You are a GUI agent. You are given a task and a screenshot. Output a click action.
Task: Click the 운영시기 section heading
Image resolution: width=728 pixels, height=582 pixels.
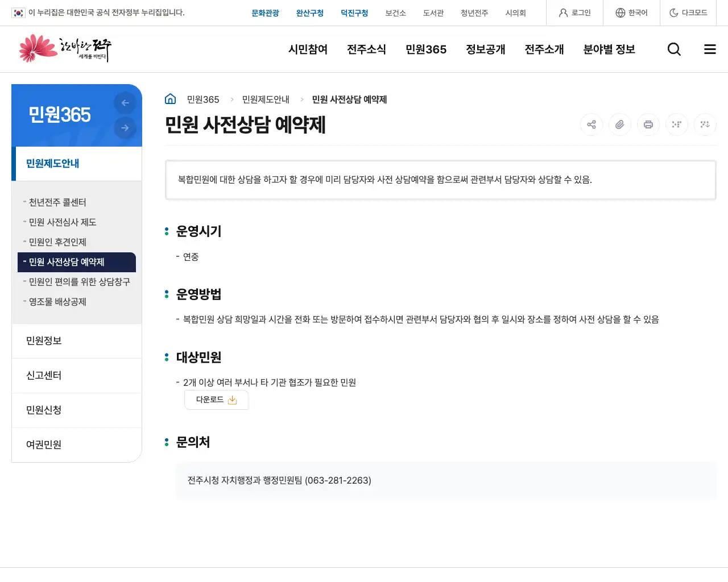click(198, 231)
